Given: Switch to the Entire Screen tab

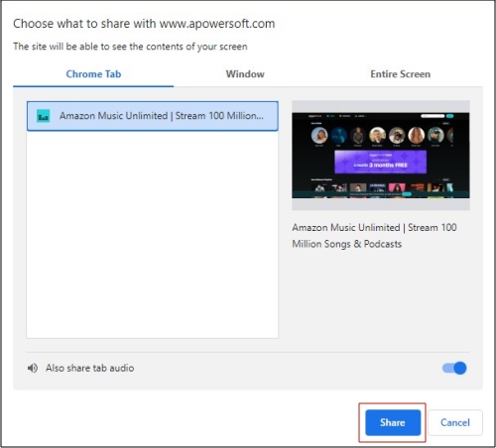Looking at the screenshot, I should coord(400,74).
